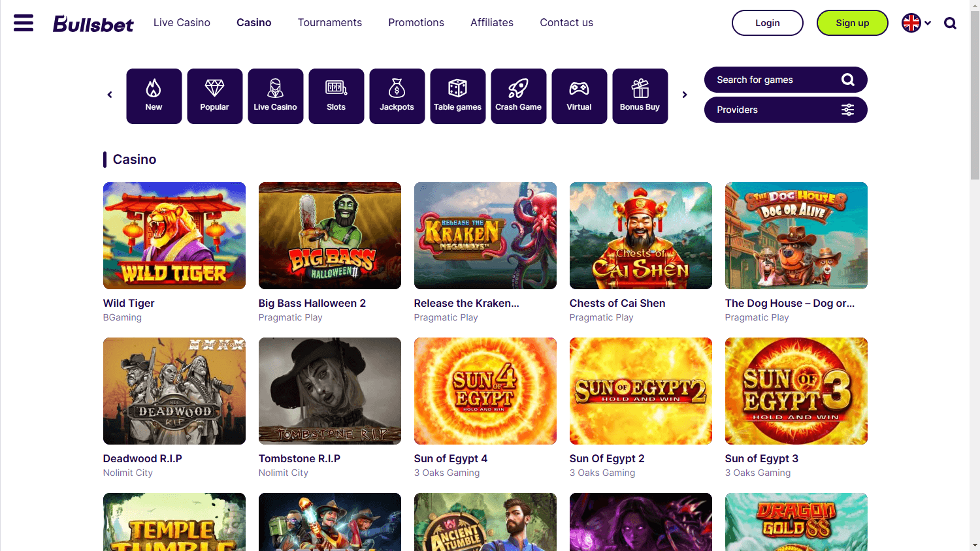980x551 pixels.
Task: Open the Deadwood R.I.P thumbnail
Action: click(x=174, y=391)
